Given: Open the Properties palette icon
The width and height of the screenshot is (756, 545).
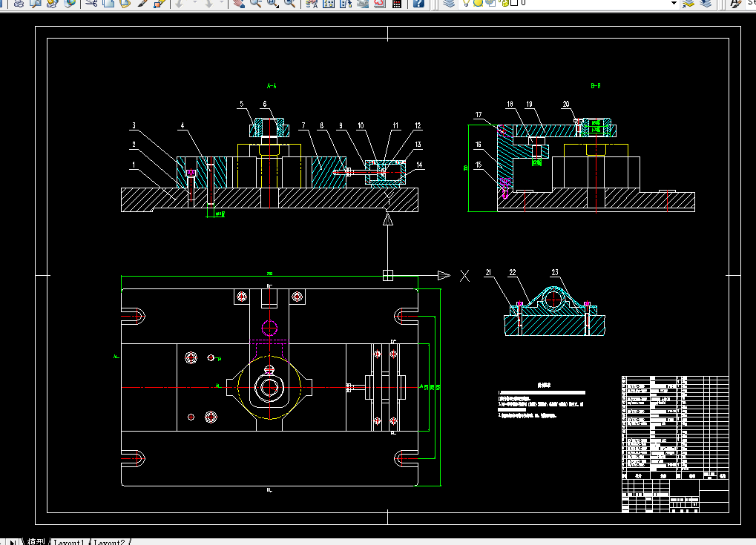Looking at the screenshot, I should 312,3.
